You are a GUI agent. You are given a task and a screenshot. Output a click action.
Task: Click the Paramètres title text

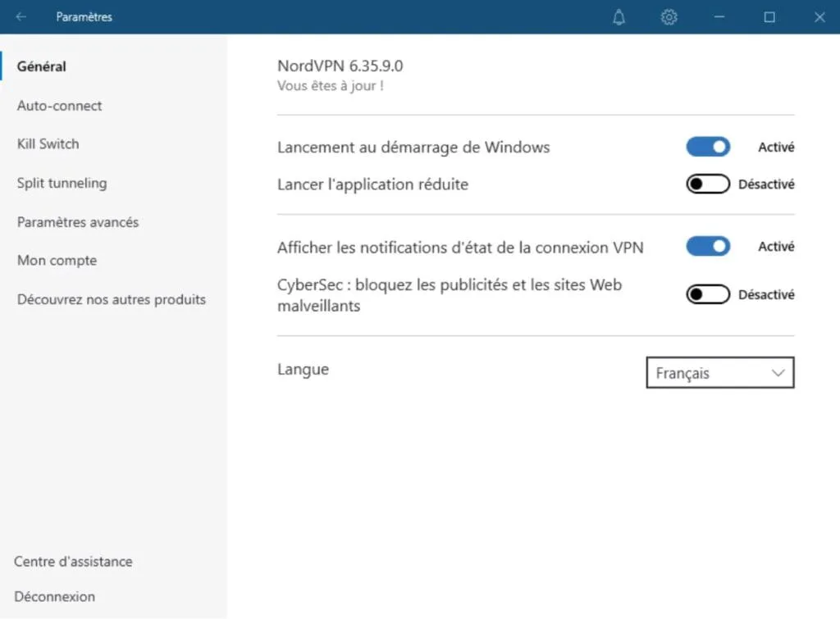point(84,17)
